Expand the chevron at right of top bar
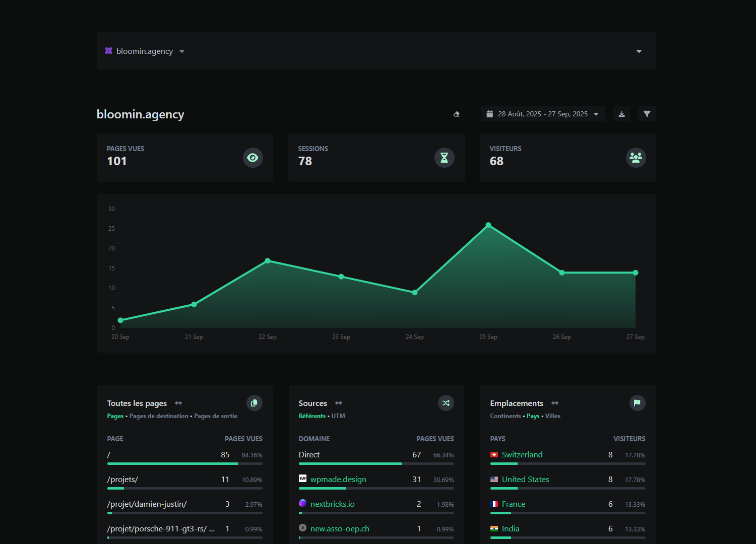The height and width of the screenshot is (544, 756). coord(639,51)
